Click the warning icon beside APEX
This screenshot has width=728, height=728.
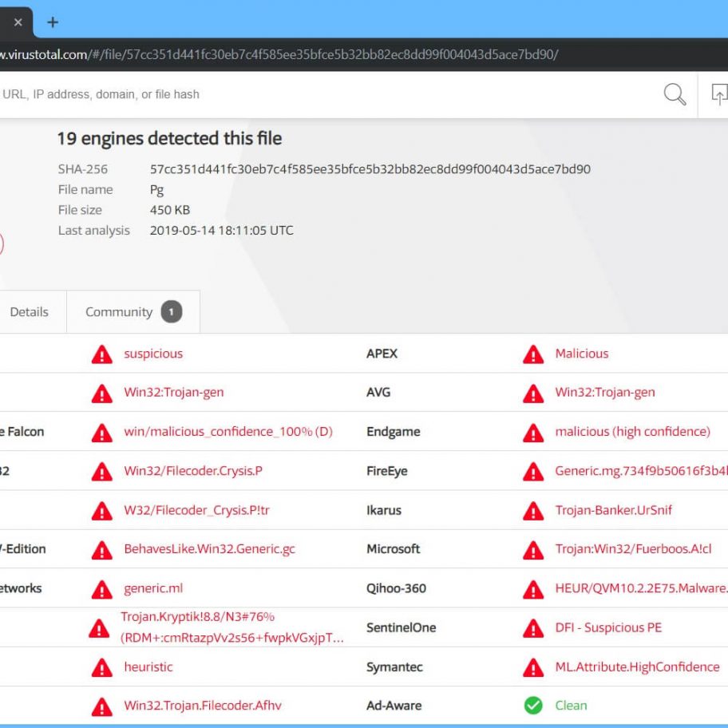(x=533, y=354)
